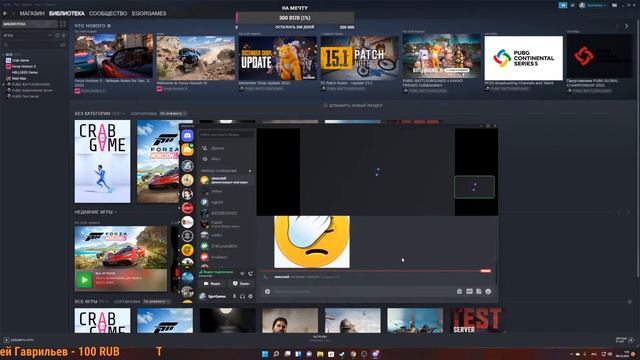640x360 pixels.
Task: Open the DM with blue bird avatar
Action: pos(226,202)
